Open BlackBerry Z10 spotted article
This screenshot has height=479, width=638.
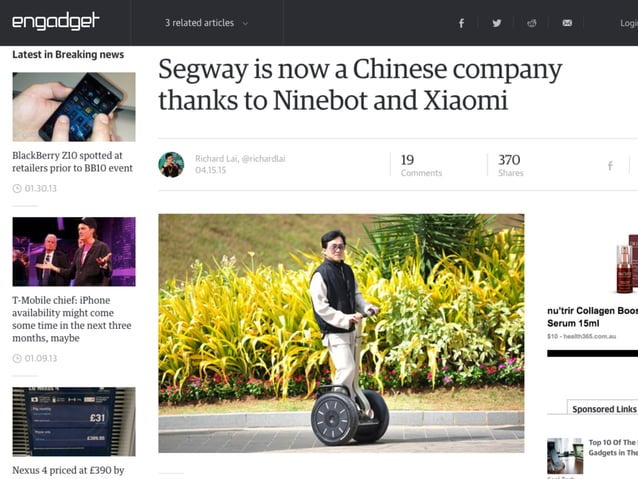coord(72,162)
